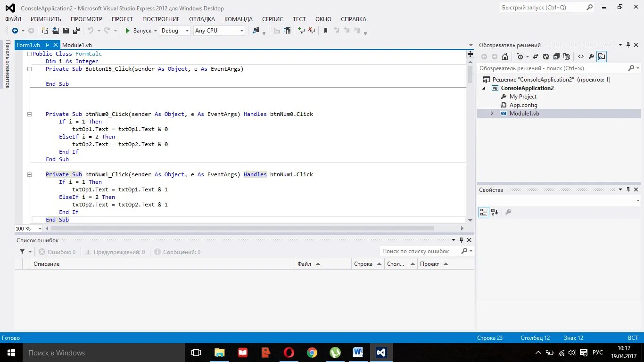
Task: Toggle the Предупреждений: 0 warnings filter
Action: (x=115, y=252)
